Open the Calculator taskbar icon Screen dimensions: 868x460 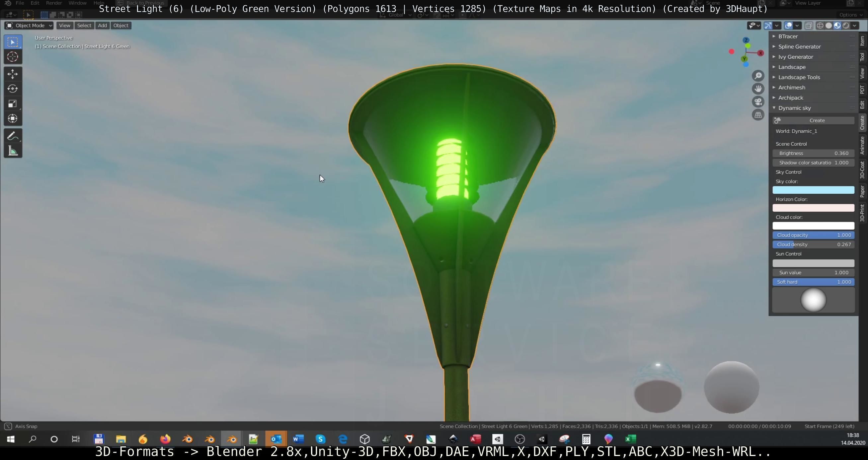(x=586, y=439)
